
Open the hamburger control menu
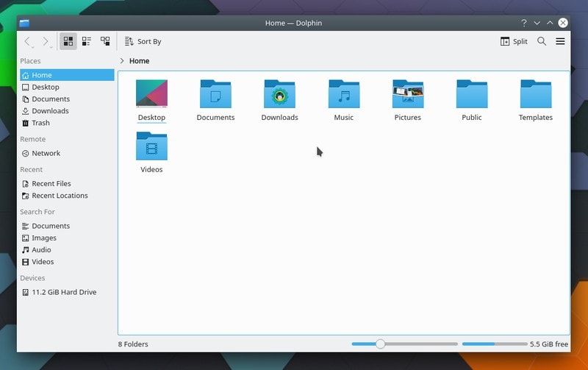pyautogui.click(x=560, y=41)
